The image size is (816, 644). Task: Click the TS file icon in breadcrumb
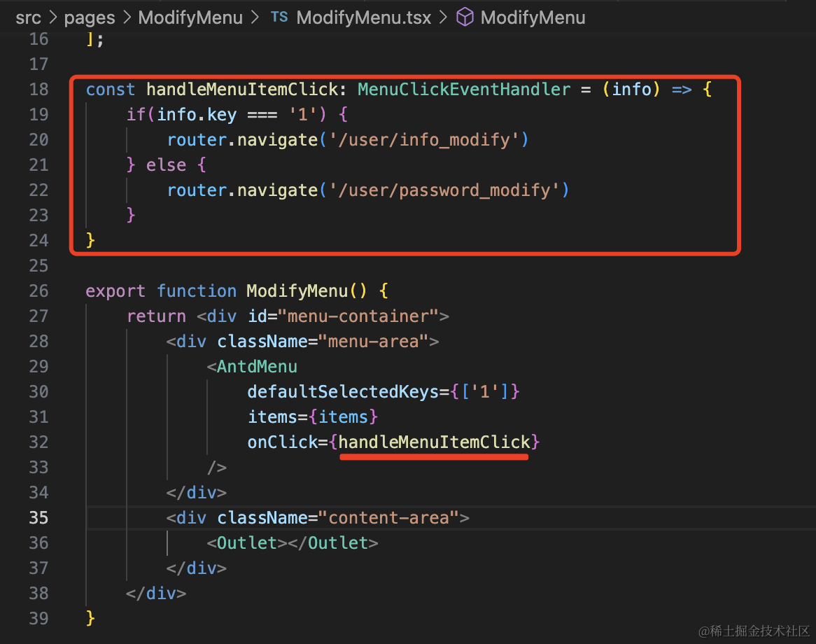pos(279,17)
